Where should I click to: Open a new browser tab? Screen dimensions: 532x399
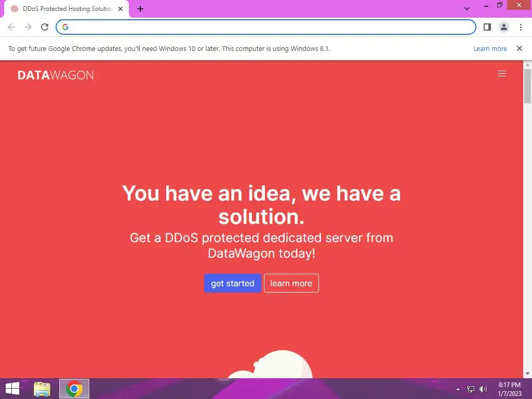140,9
